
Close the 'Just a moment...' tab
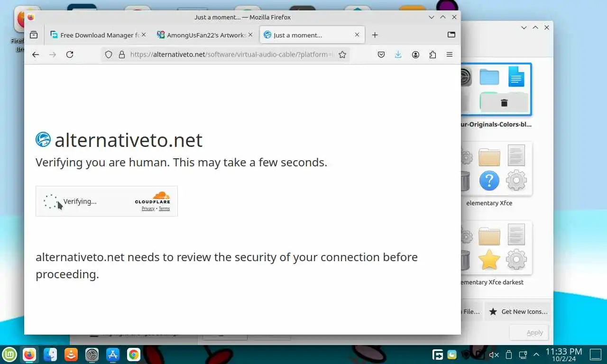(358, 35)
